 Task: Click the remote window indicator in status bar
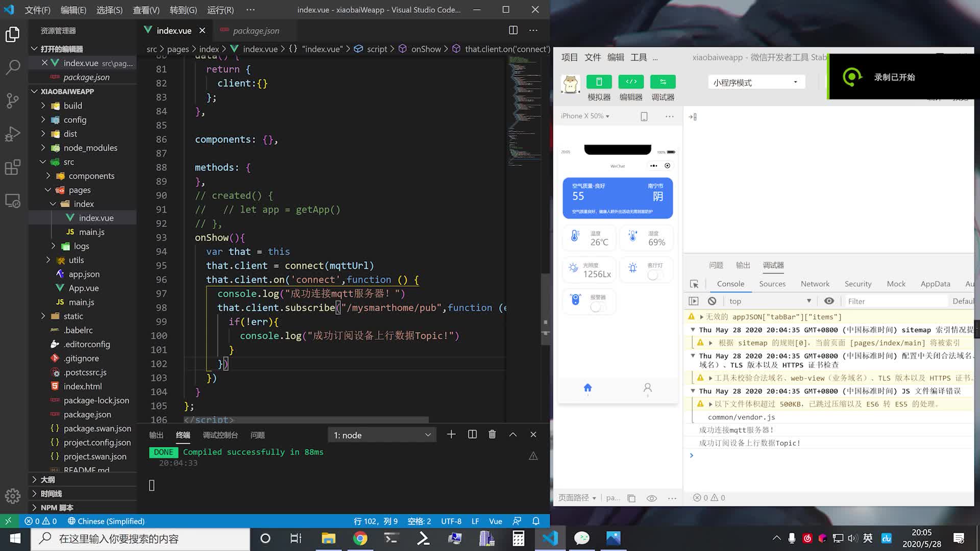click(8, 521)
